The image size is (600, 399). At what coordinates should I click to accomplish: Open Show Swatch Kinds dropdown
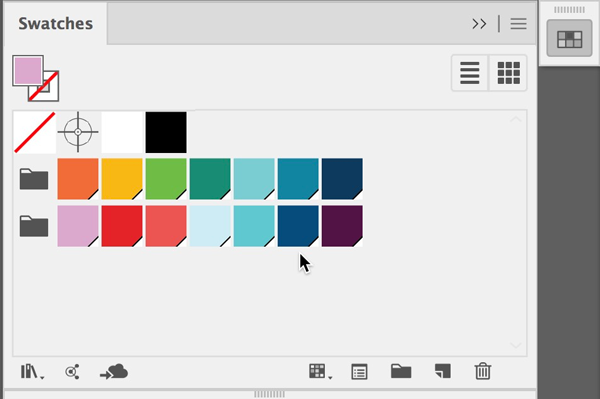click(320, 371)
